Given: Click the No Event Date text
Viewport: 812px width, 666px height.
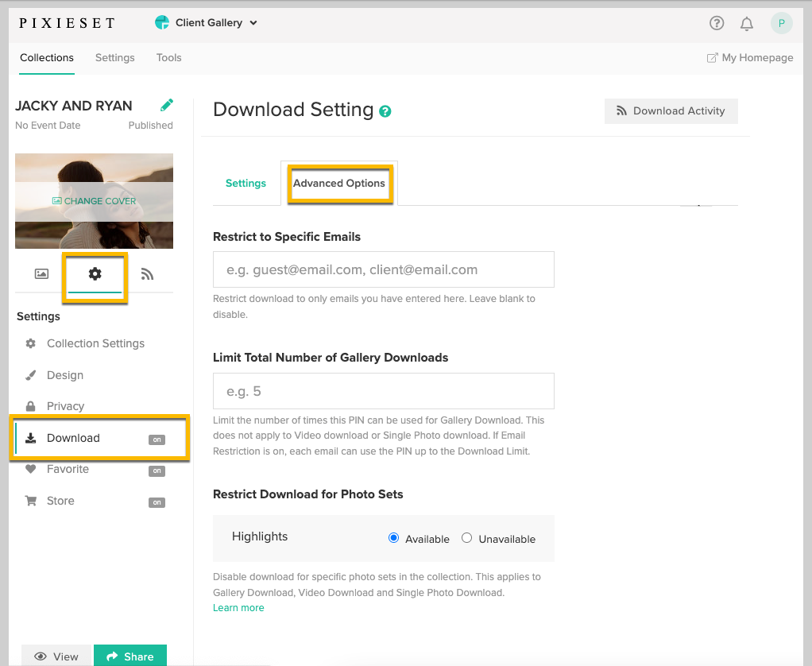Looking at the screenshot, I should coord(48,126).
